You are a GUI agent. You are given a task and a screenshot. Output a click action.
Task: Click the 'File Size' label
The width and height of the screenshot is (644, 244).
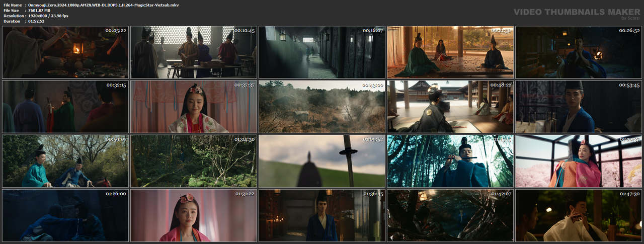pos(11,10)
